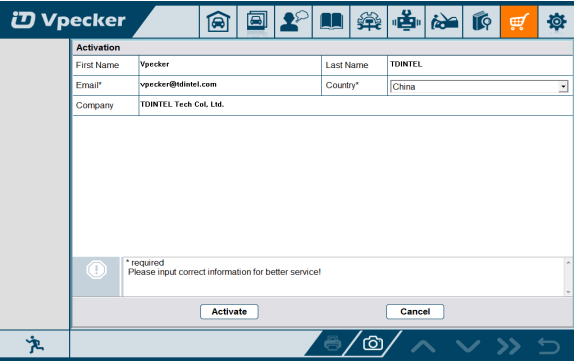Click the double forward arrow icon
574x361 pixels.
[x=509, y=346]
